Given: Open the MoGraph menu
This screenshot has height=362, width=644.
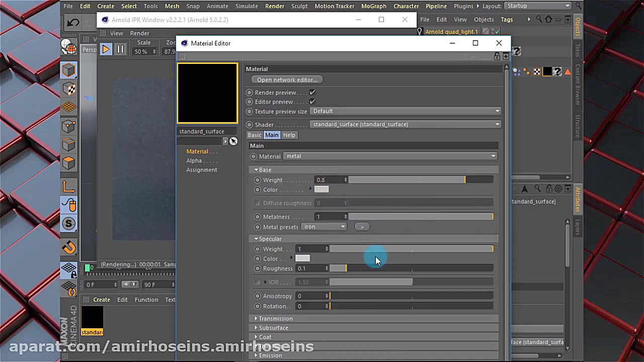Looking at the screenshot, I should click(374, 6).
